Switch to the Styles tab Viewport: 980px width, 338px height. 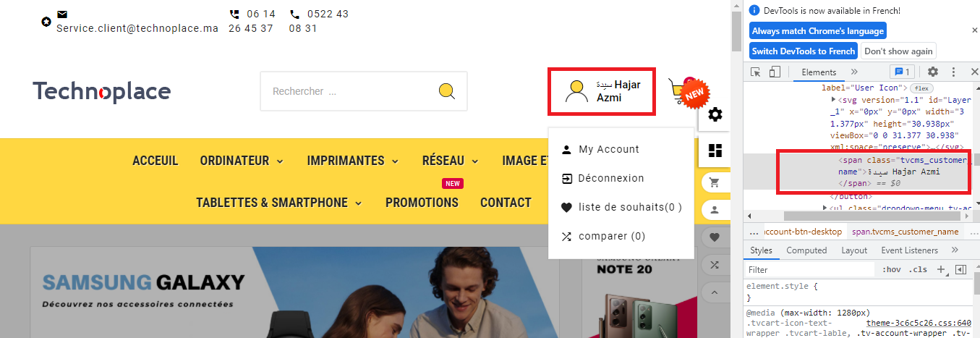click(x=761, y=250)
